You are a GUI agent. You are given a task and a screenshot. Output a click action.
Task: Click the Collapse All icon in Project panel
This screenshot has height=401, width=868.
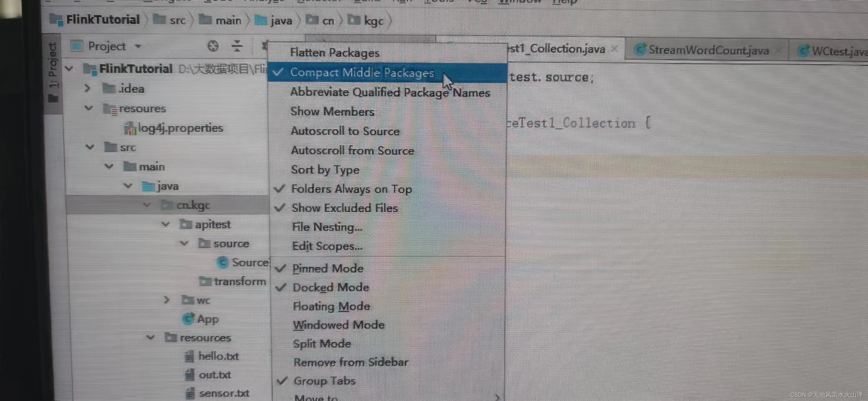pos(237,46)
